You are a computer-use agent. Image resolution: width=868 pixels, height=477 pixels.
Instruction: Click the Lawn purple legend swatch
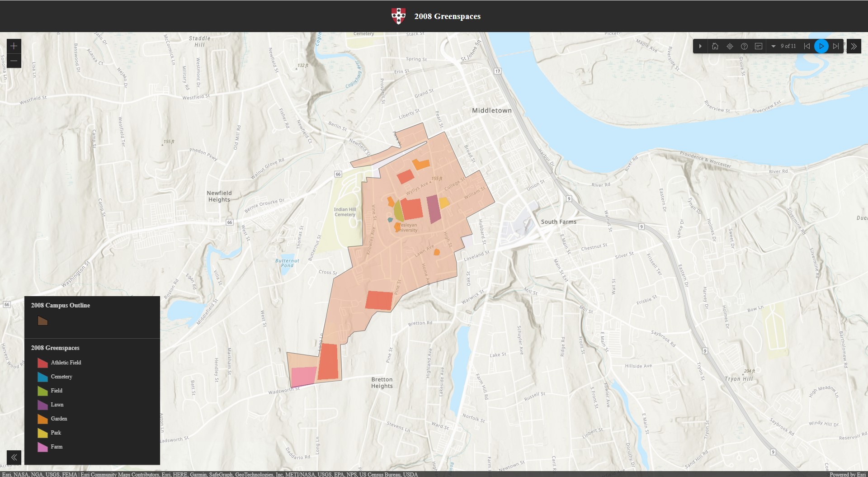click(x=42, y=405)
